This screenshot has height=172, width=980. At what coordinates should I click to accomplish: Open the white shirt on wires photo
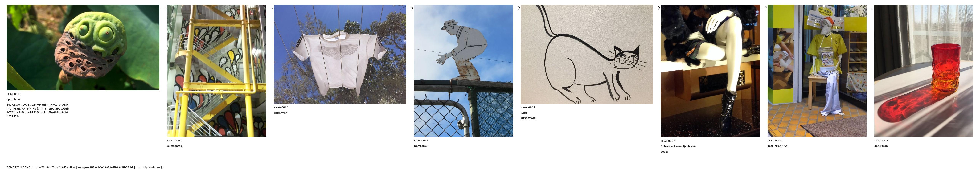pyautogui.click(x=340, y=54)
